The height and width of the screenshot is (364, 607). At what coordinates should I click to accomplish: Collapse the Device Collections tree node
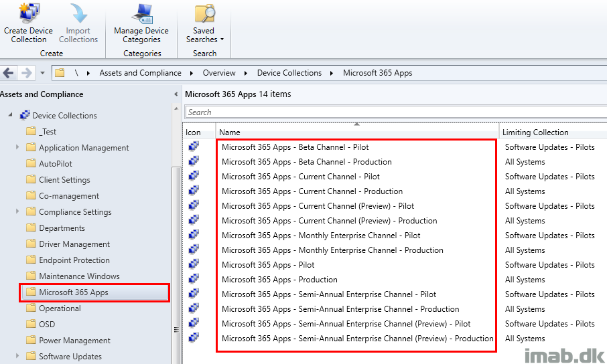click(11, 114)
